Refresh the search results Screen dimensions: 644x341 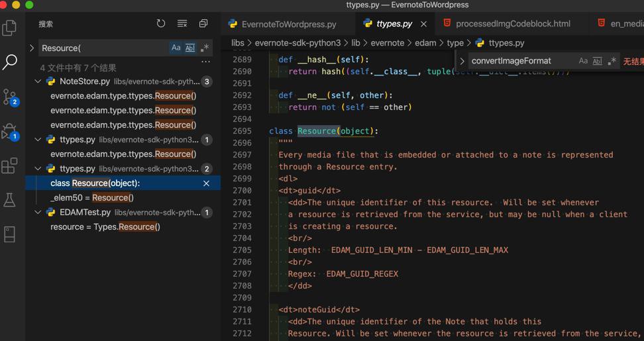(160, 23)
